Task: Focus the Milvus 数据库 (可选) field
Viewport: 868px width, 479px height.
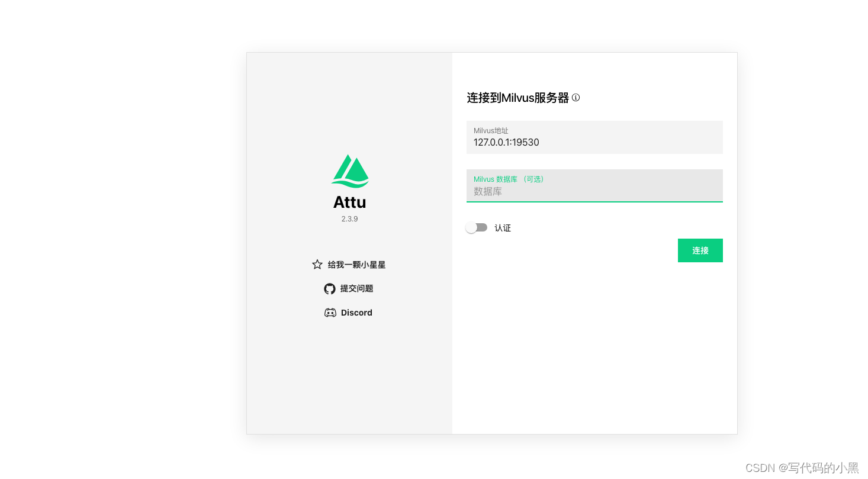Action: click(x=594, y=186)
